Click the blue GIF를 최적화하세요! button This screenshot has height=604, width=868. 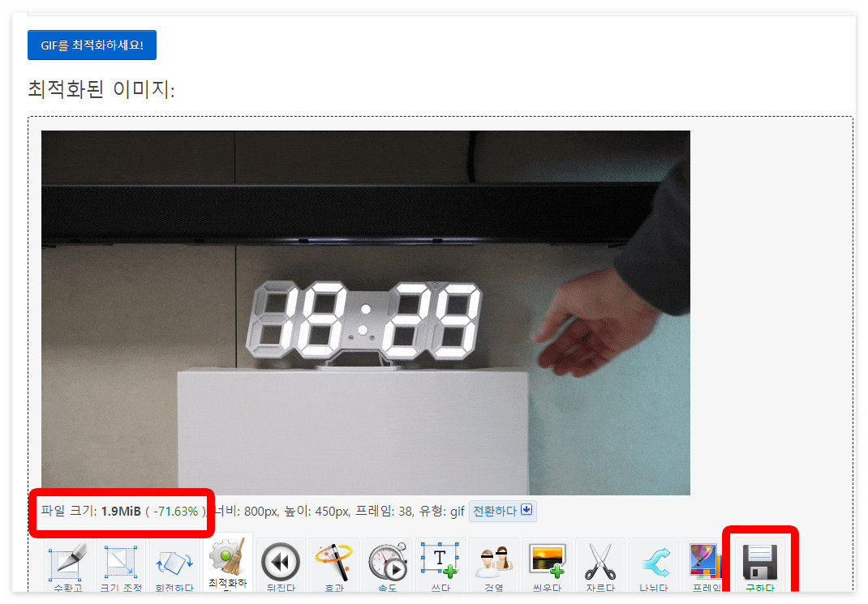pyautogui.click(x=92, y=45)
